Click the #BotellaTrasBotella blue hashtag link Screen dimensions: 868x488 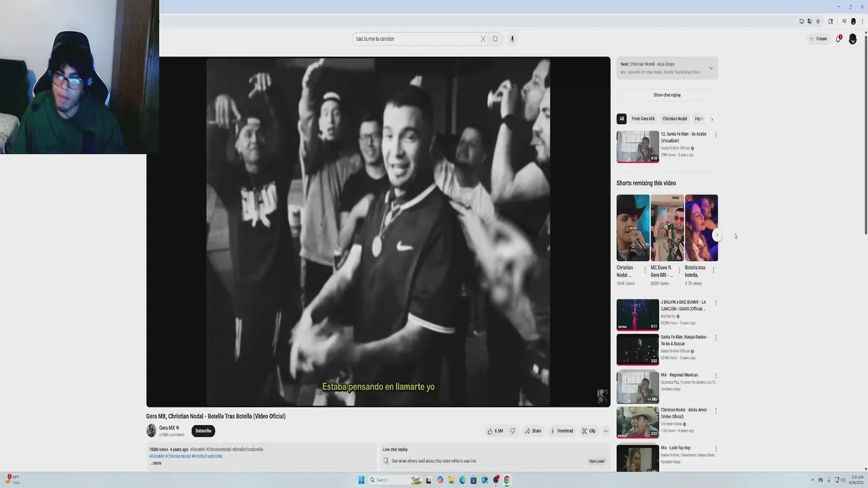point(207,456)
